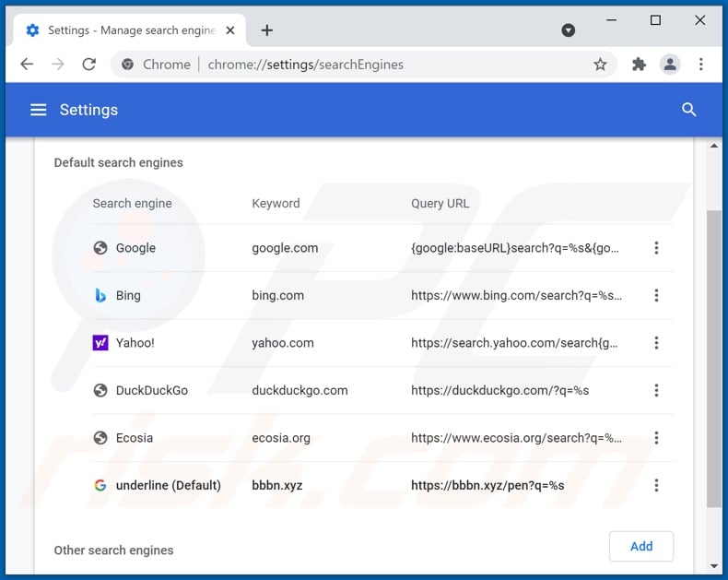Click the Add search engine button

click(641, 546)
